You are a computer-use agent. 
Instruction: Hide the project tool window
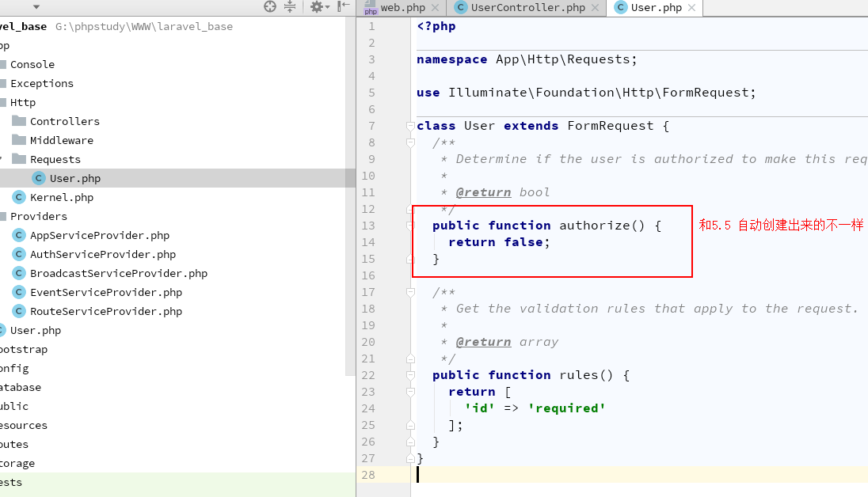343,7
